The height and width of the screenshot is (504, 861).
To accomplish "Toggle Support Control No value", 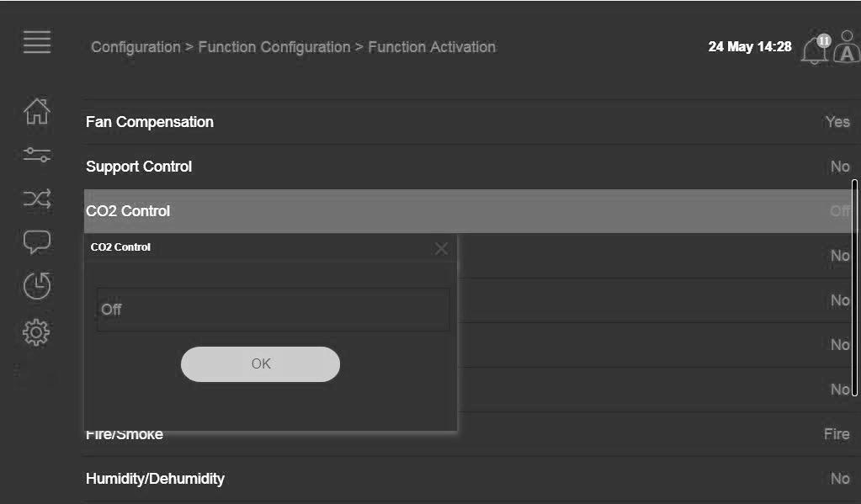I will [x=840, y=167].
